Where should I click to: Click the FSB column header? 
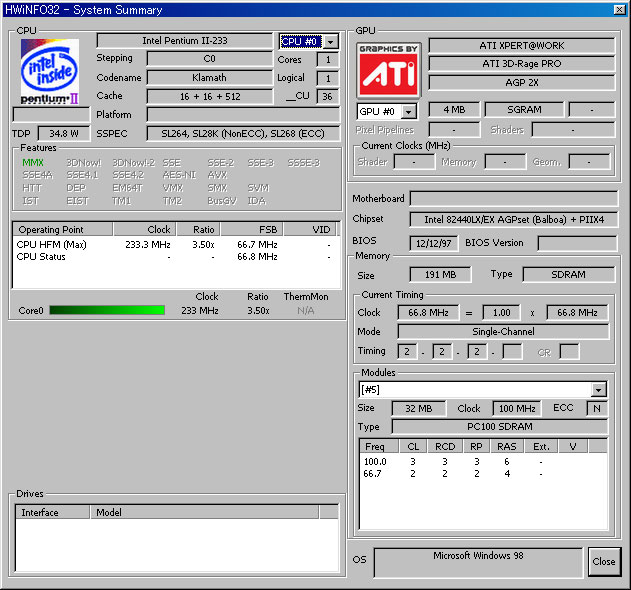[x=252, y=229]
